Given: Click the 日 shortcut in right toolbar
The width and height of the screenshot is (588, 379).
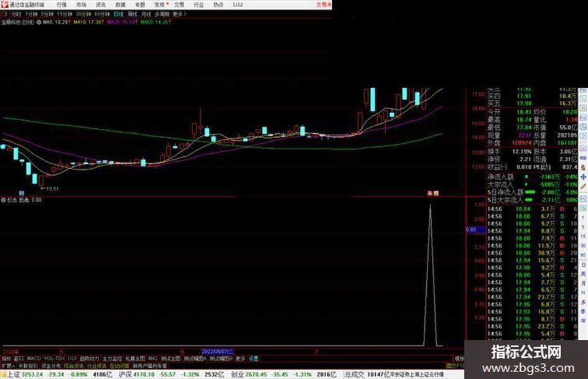Looking at the screenshot, I should 583,264.
